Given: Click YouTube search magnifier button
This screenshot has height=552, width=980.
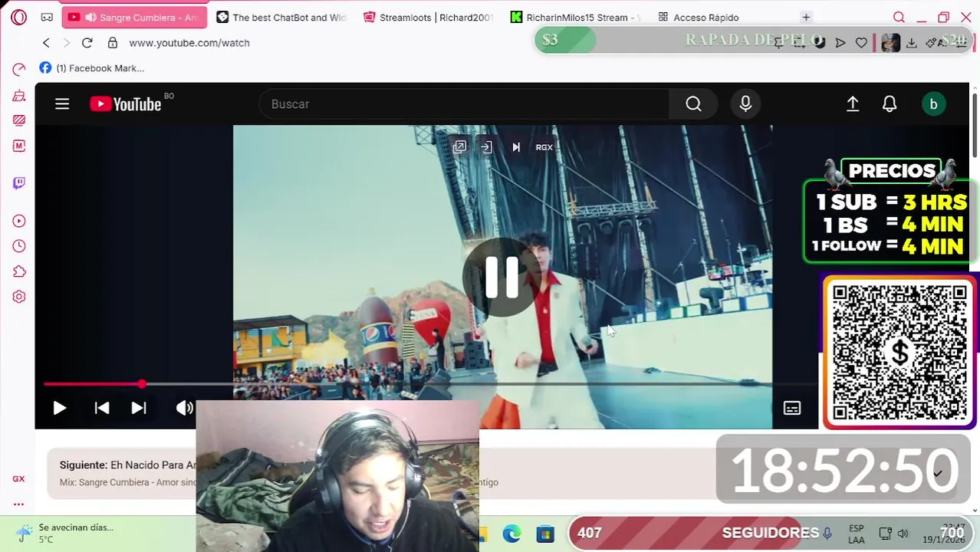Looking at the screenshot, I should pos(693,104).
